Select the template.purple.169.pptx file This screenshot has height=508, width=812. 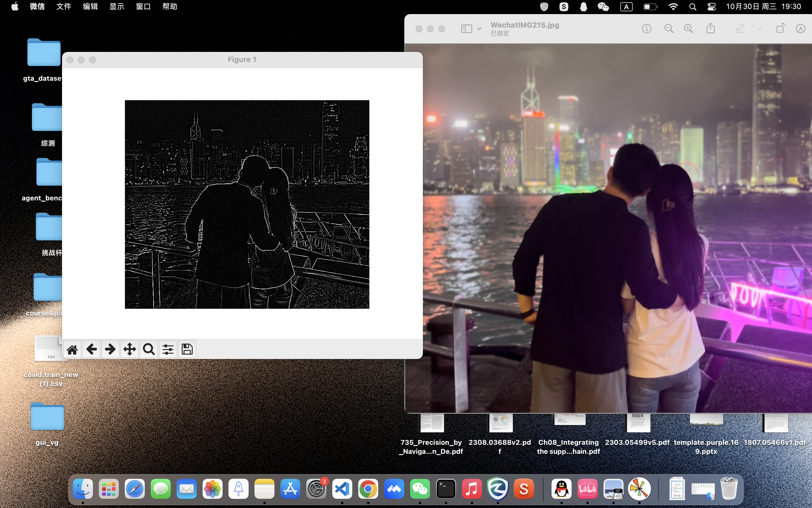click(706, 420)
